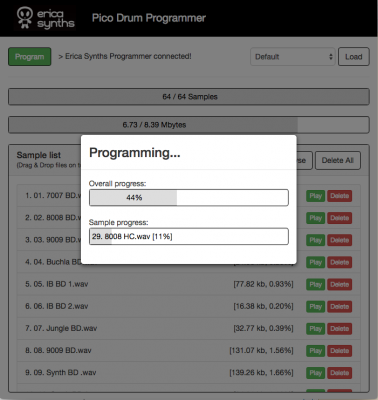Play sample 02. 8008 BD
The width and height of the screenshot is (378, 400).
point(315,218)
